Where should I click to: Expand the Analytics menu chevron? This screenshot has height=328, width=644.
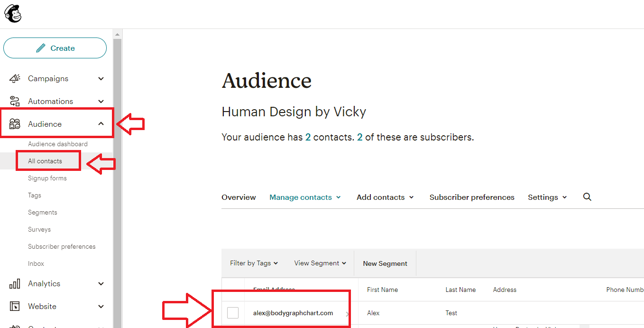[101, 283]
